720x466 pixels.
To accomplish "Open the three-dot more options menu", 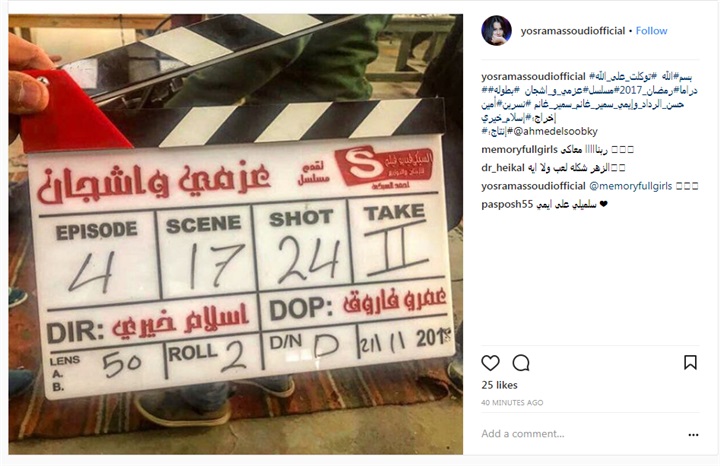I will pyautogui.click(x=693, y=434).
